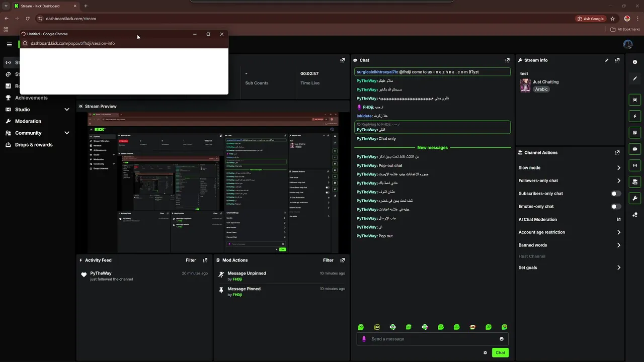This screenshot has height=362, width=644.
Task: Click the Just Chatting category thumbnail
Action: (x=525, y=85)
